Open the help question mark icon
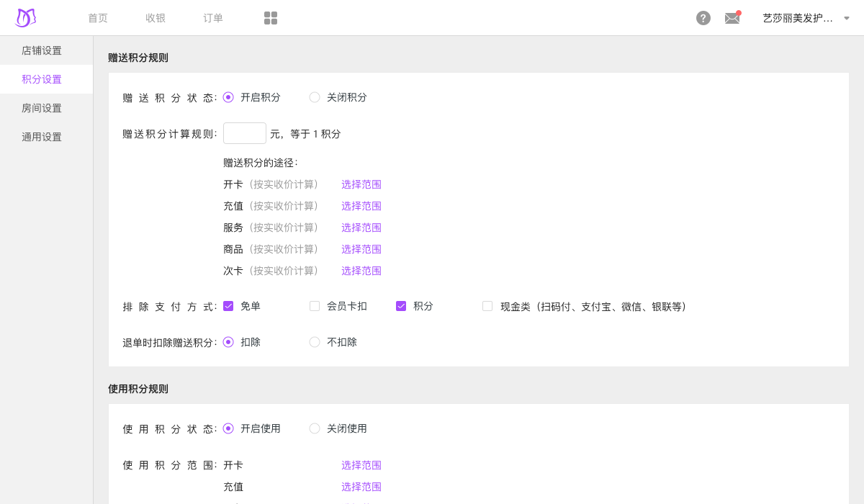The image size is (864, 504). (703, 18)
